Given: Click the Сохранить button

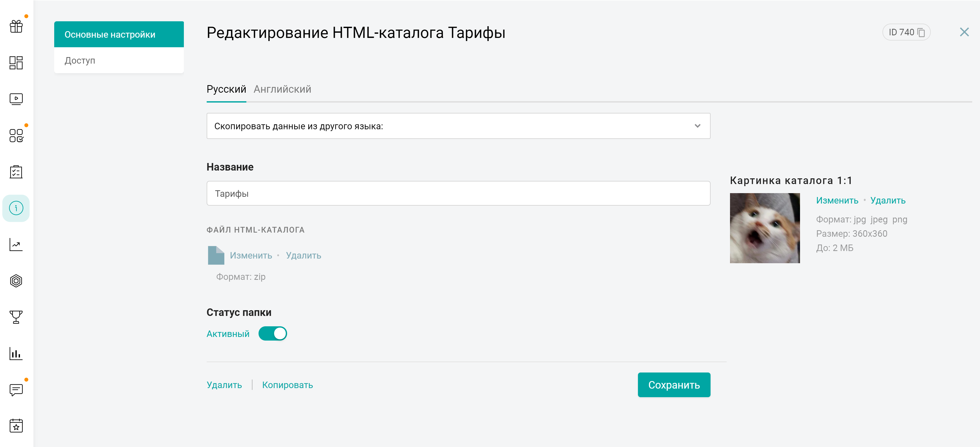Looking at the screenshot, I should (x=674, y=384).
